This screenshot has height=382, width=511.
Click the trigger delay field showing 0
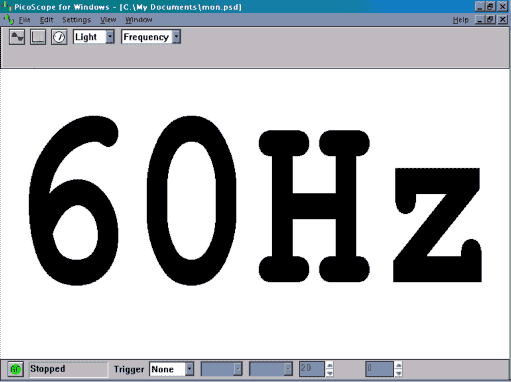click(379, 369)
